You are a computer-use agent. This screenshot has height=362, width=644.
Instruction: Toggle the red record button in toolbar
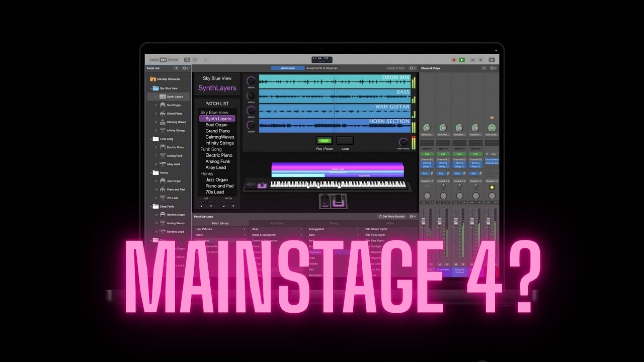click(x=454, y=60)
